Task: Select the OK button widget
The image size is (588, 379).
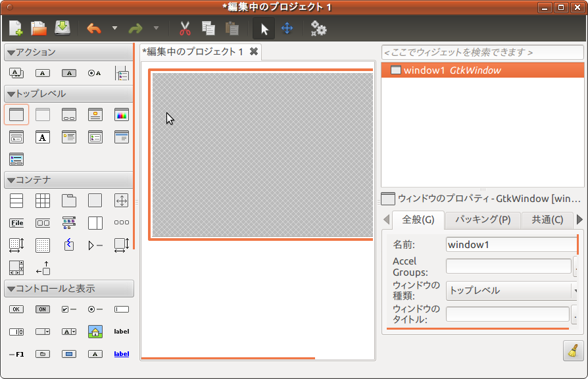Action: (x=16, y=309)
